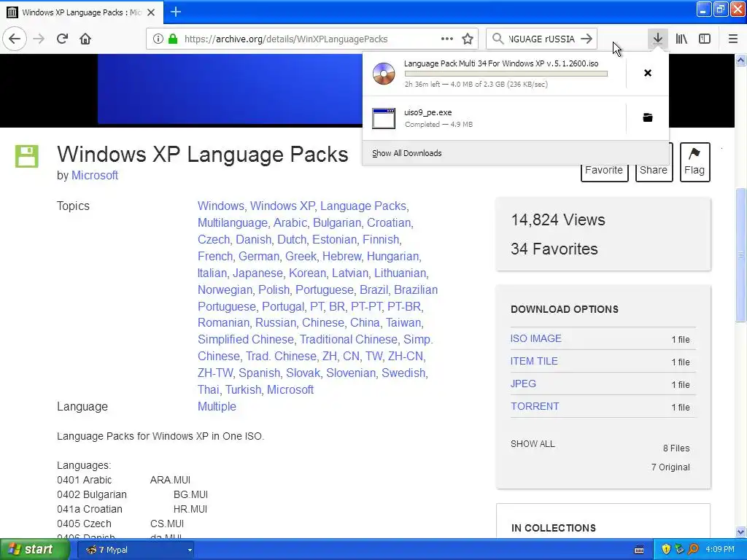The width and height of the screenshot is (747, 560).
Task: Click scrollbar up arrow
Action: pyautogui.click(x=741, y=60)
